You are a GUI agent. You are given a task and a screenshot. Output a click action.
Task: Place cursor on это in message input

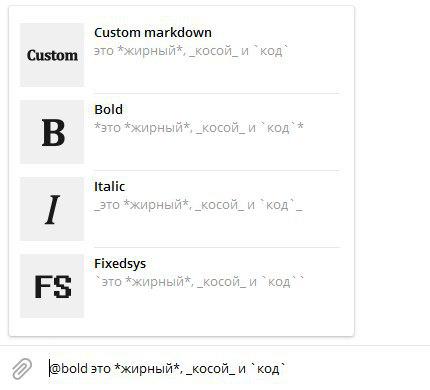click(x=101, y=369)
